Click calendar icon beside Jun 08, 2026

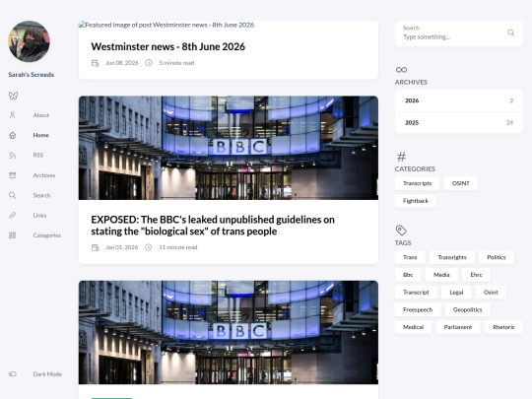click(x=96, y=63)
